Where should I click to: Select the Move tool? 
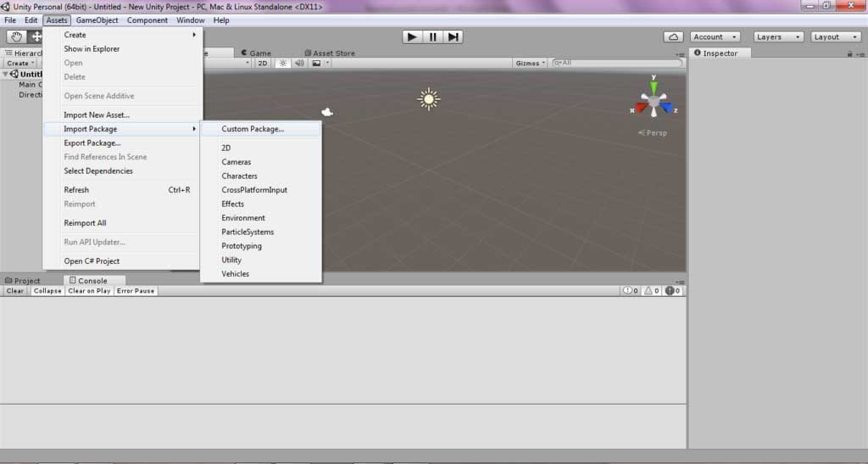point(36,37)
